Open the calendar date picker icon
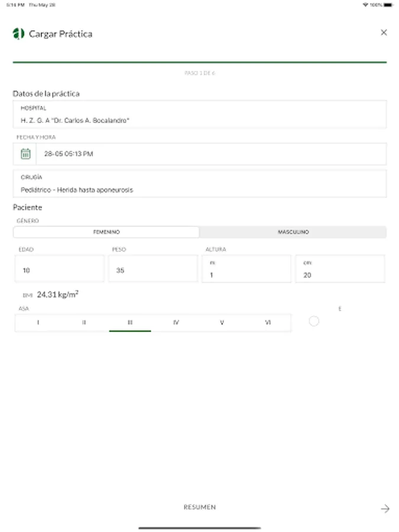The height and width of the screenshot is (532, 399). point(25,154)
